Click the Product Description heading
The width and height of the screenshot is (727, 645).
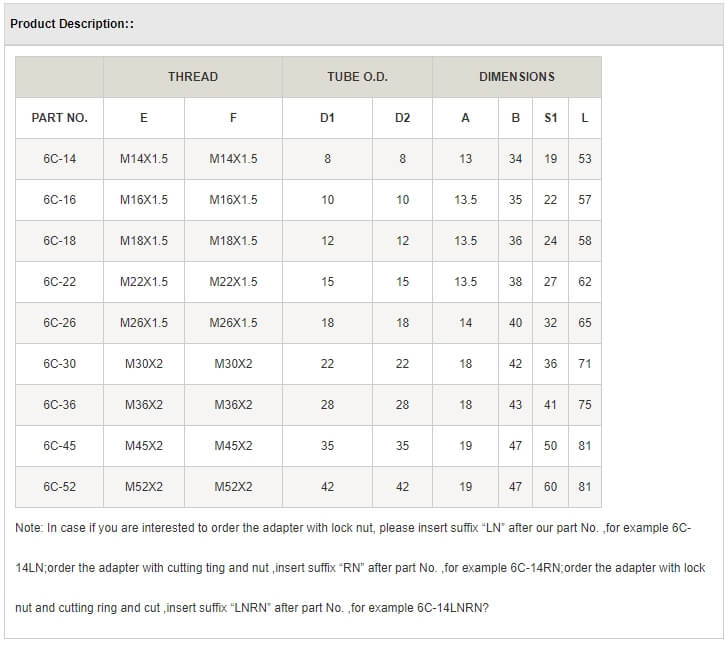coord(72,24)
